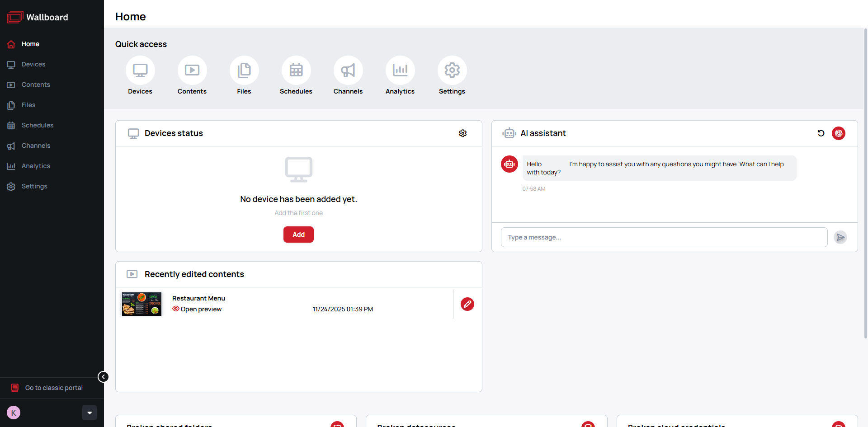Click the Recently edited contents icon
Image resolution: width=868 pixels, height=427 pixels.
(x=132, y=274)
